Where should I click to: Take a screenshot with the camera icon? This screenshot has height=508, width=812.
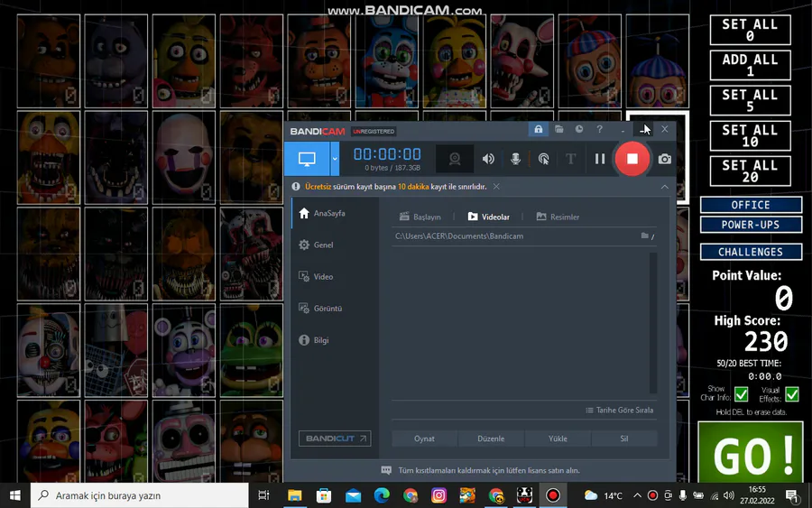point(665,159)
